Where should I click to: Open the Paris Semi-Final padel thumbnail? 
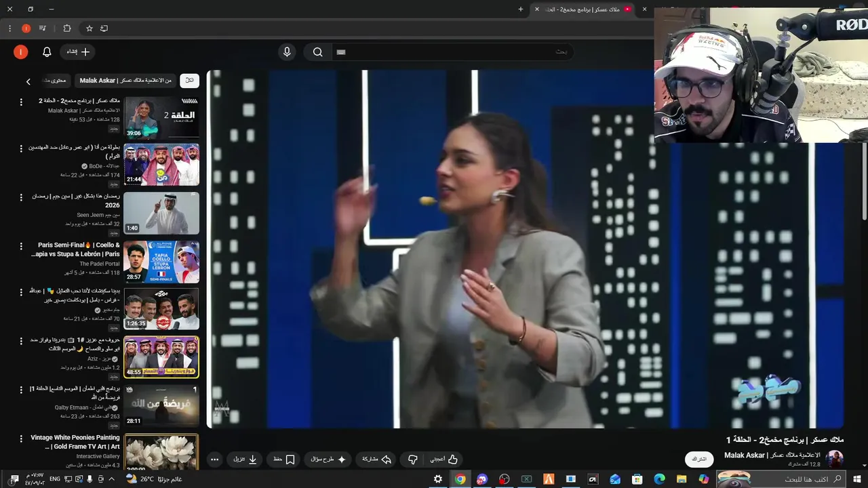pyautogui.click(x=161, y=262)
